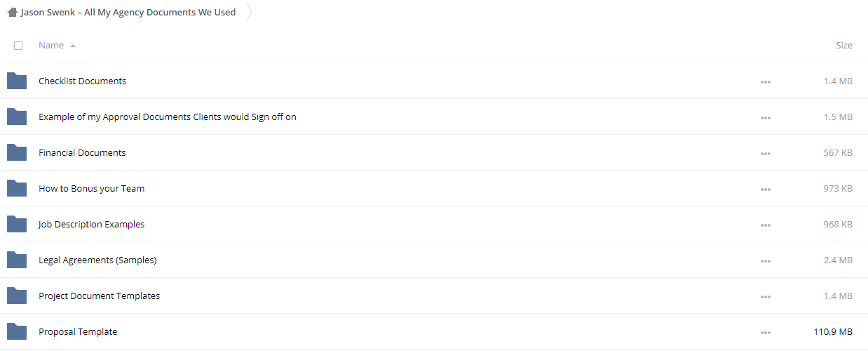Image resolution: width=868 pixels, height=351 pixels.
Task: Tick the select-all checkbox in header
Action: [18, 46]
